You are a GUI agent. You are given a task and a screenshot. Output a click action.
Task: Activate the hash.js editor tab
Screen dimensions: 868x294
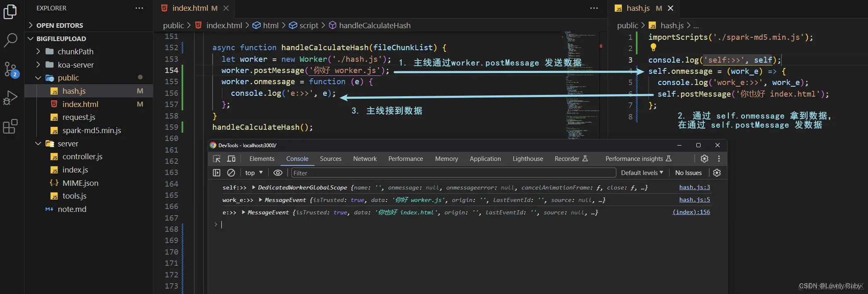tap(638, 8)
